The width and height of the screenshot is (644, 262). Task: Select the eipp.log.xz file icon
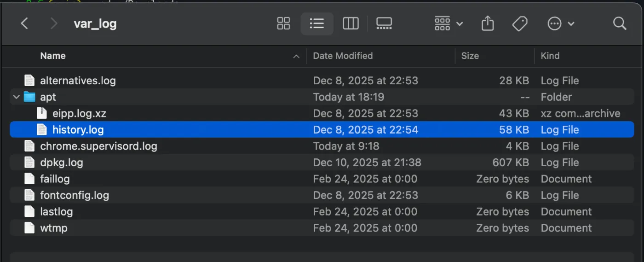(42, 113)
